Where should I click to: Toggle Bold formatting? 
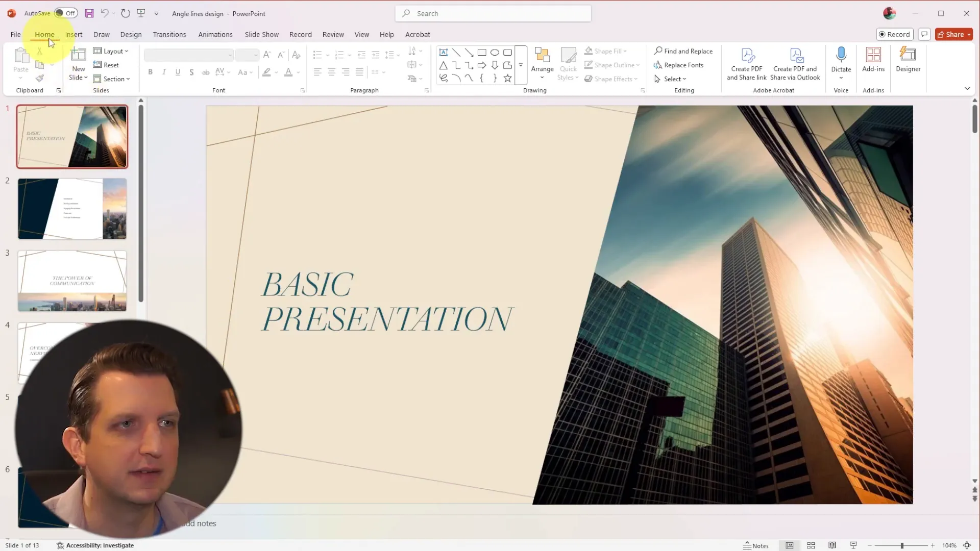click(x=150, y=72)
